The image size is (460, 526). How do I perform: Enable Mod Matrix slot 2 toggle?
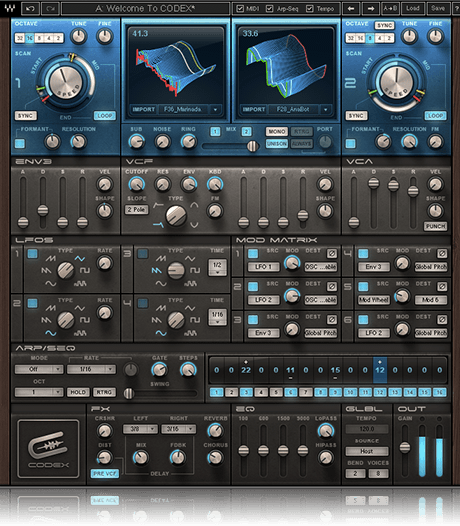tap(253, 286)
